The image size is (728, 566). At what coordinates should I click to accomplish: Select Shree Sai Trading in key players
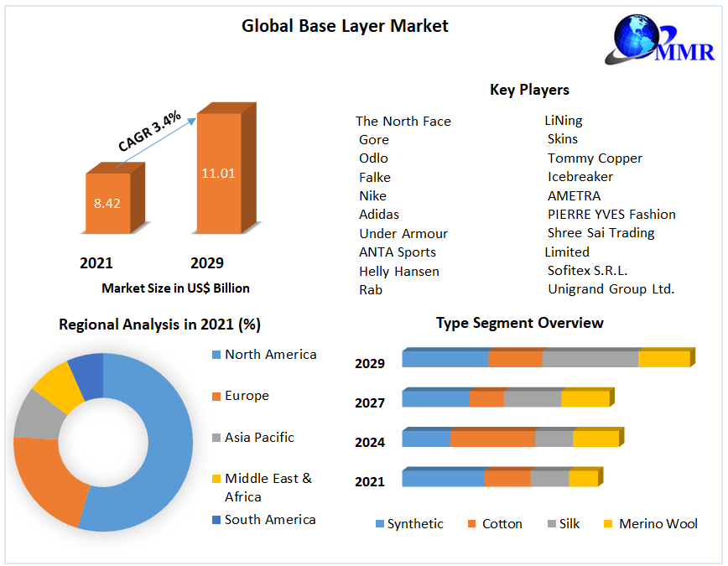pyautogui.click(x=601, y=233)
